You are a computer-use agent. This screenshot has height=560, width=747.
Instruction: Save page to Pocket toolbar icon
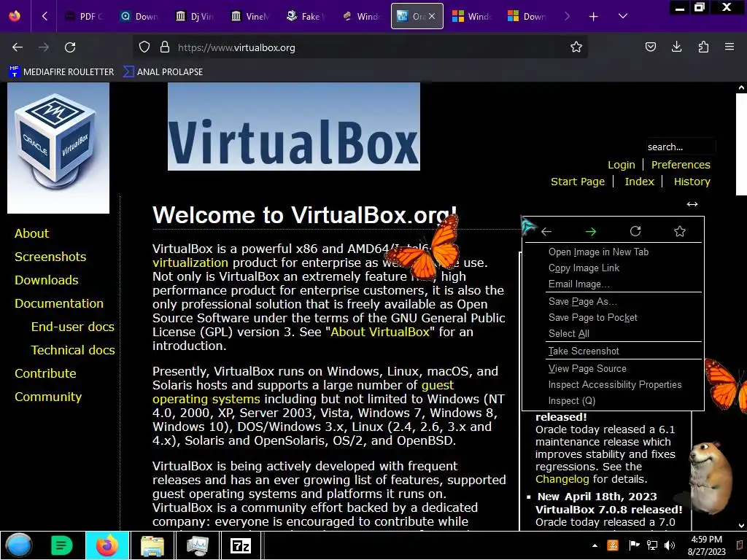tap(651, 47)
